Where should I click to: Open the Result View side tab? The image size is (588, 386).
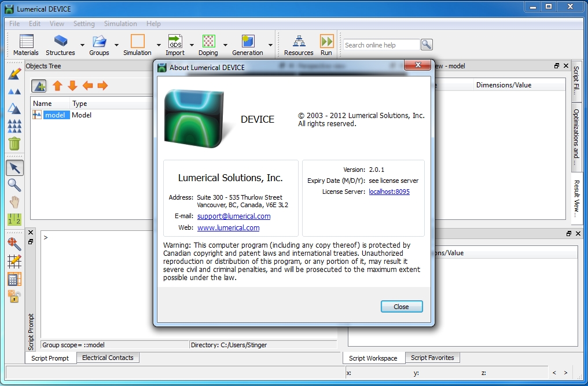576,199
